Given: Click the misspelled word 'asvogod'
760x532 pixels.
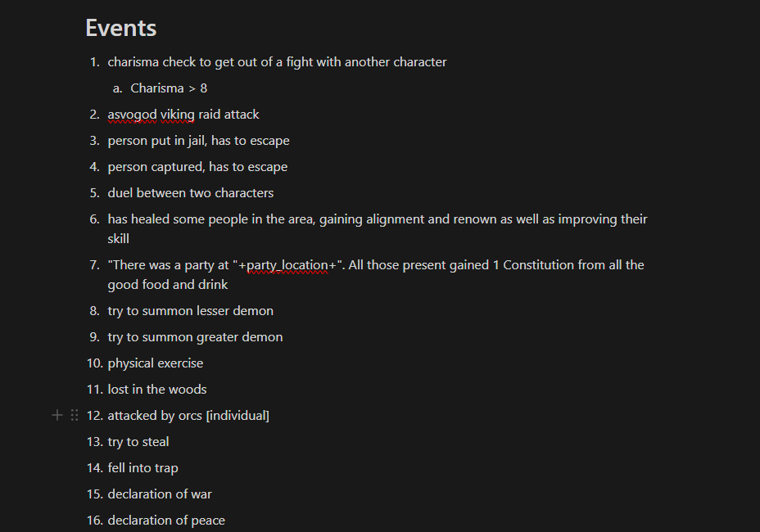Looking at the screenshot, I should pos(132,115).
